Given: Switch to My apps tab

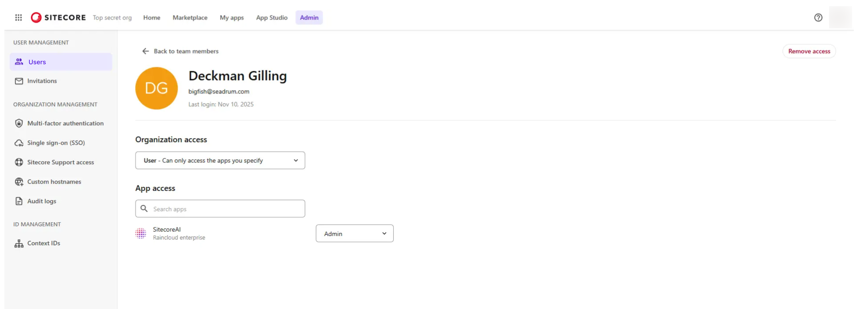Looking at the screenshot, I should pyautogui.click(x=232, y=17).
